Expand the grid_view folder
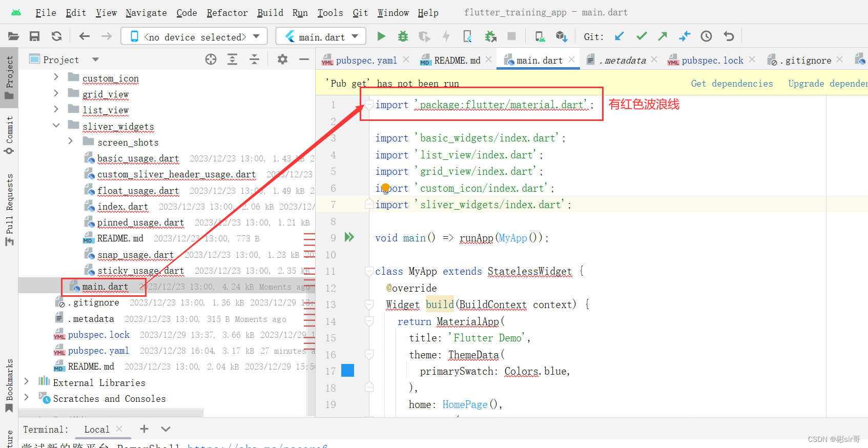The width and height of the screenshot is (868, 448). tap(56, 93)
